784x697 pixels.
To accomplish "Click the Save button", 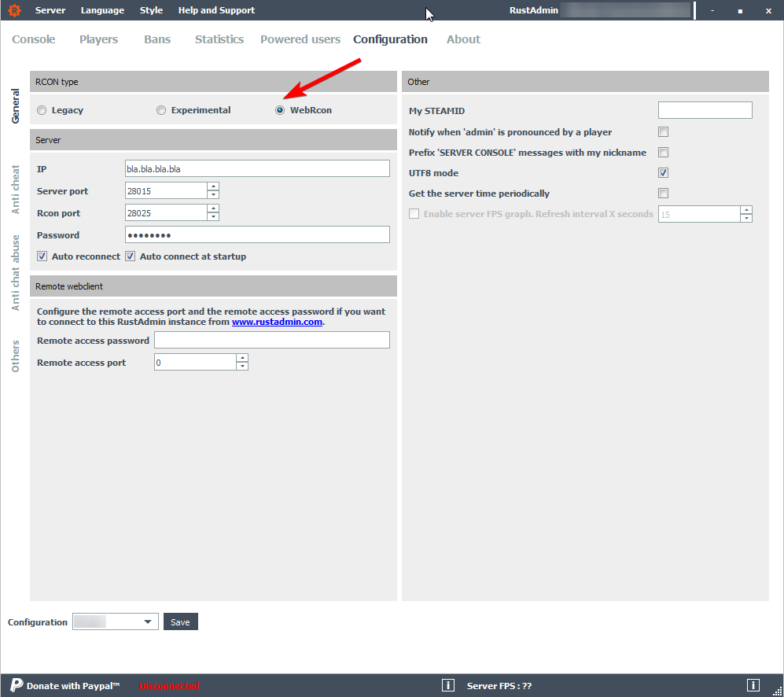I will [x=180, y=622].
